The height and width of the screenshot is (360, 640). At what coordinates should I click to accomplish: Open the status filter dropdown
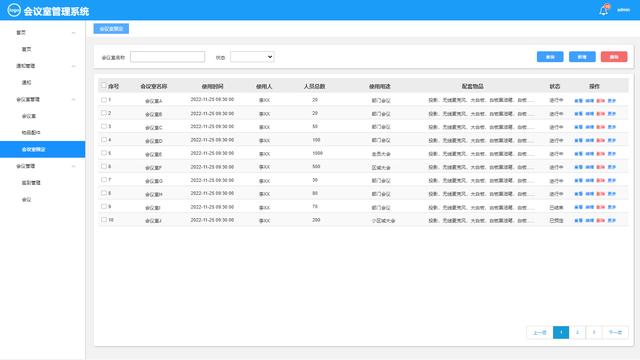click(252, 57)
